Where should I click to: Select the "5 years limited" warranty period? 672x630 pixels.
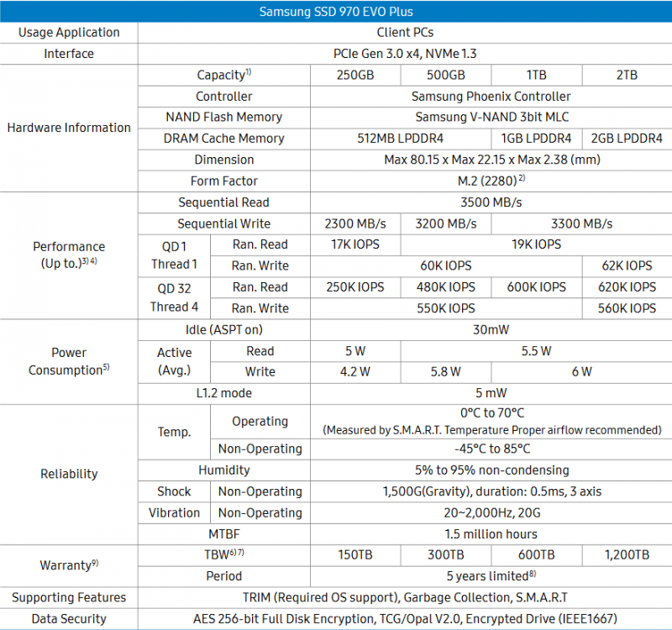click(491, 576)
